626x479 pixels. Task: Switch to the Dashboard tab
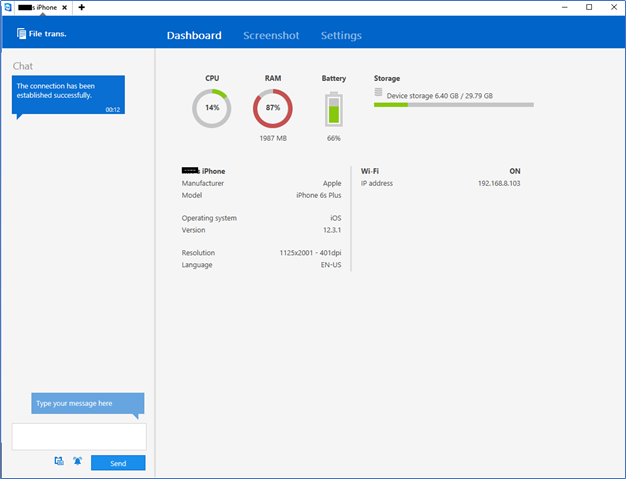click(x=194, y=36)
